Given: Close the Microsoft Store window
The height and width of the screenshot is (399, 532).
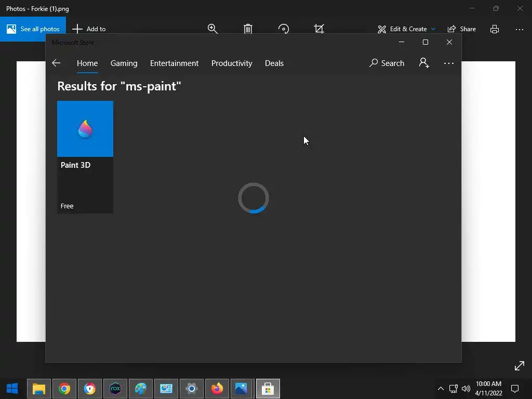Looking at the screenshot, I should click(449, 42).
